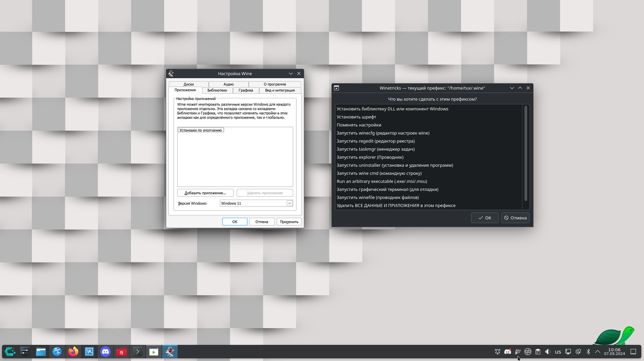Click the Discord tray icon
Image resolution: width=644 pixels, height=361 pixels.
507,352
